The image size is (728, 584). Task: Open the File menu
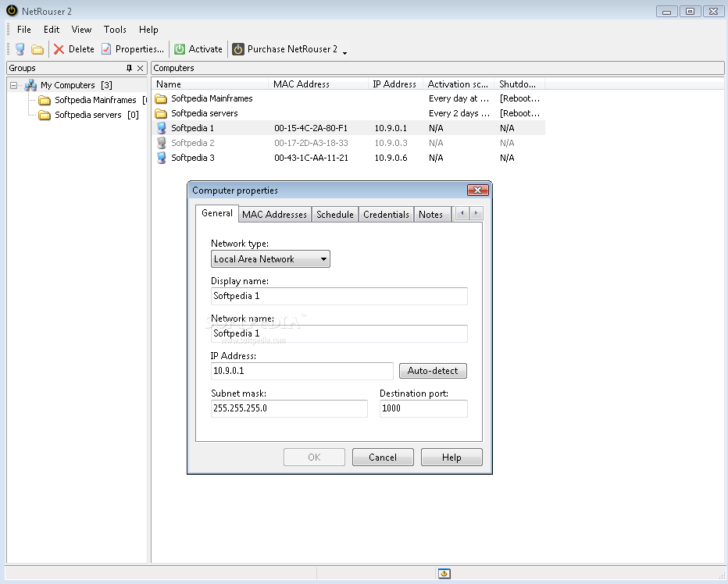[24, 30]
